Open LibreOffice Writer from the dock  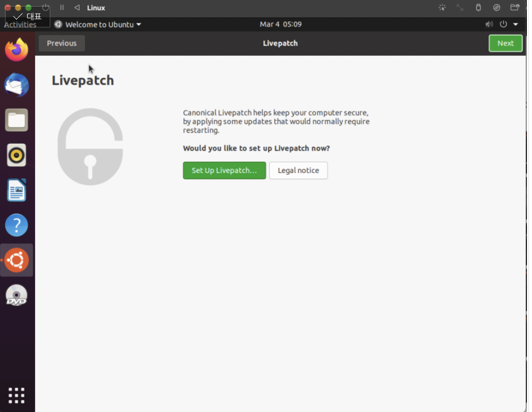pos(16,190)
